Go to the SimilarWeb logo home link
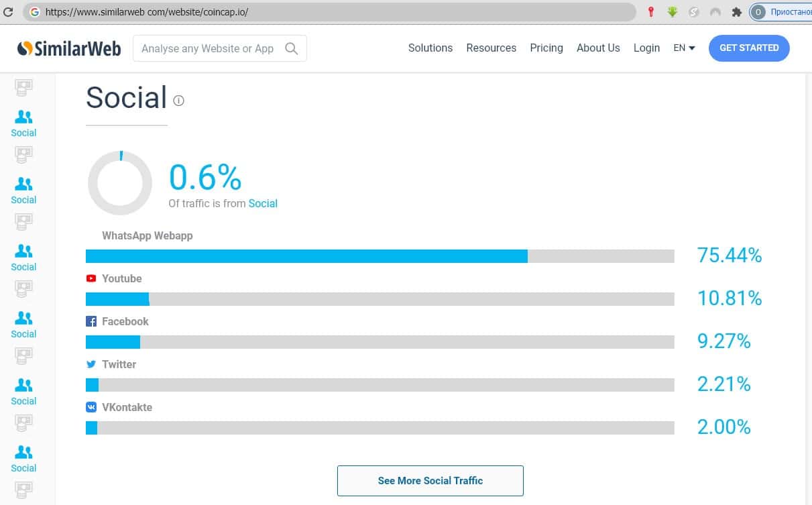This screenshot has height=505, width=812. (69, 48)
